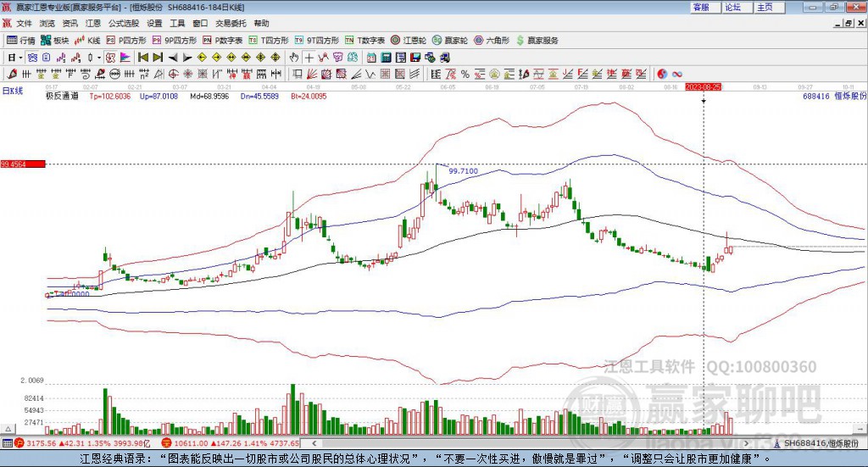Move chart right with black arrow

pos(187,58)
